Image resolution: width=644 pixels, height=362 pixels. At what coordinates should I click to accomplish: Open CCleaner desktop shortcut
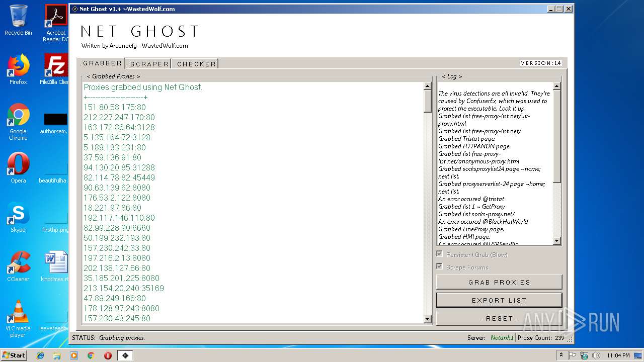coord(18,266)
